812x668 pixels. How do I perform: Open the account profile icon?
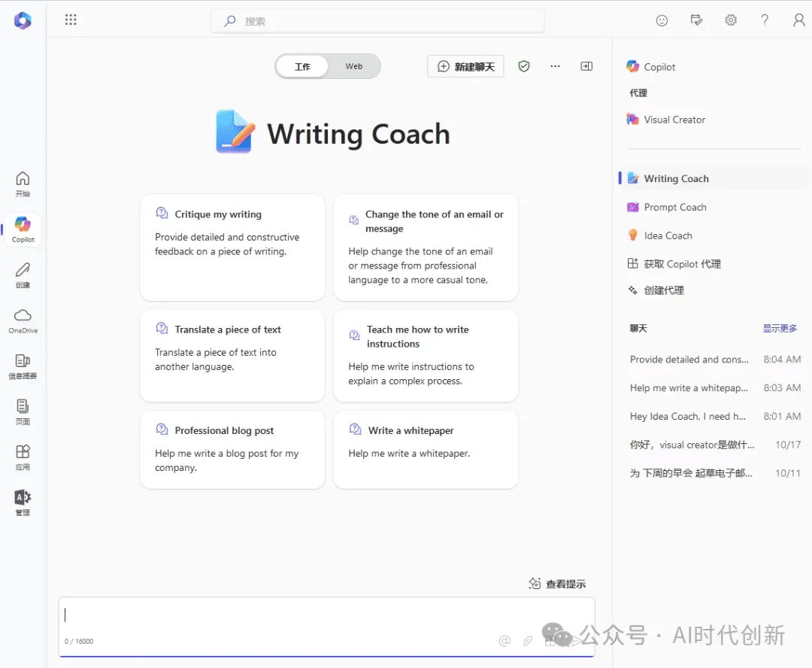[798, 20]
